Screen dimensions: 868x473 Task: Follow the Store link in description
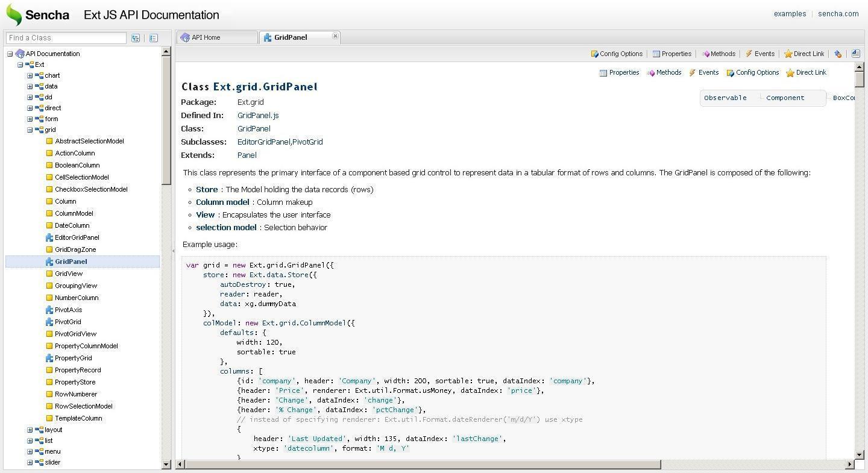[207, 189]
